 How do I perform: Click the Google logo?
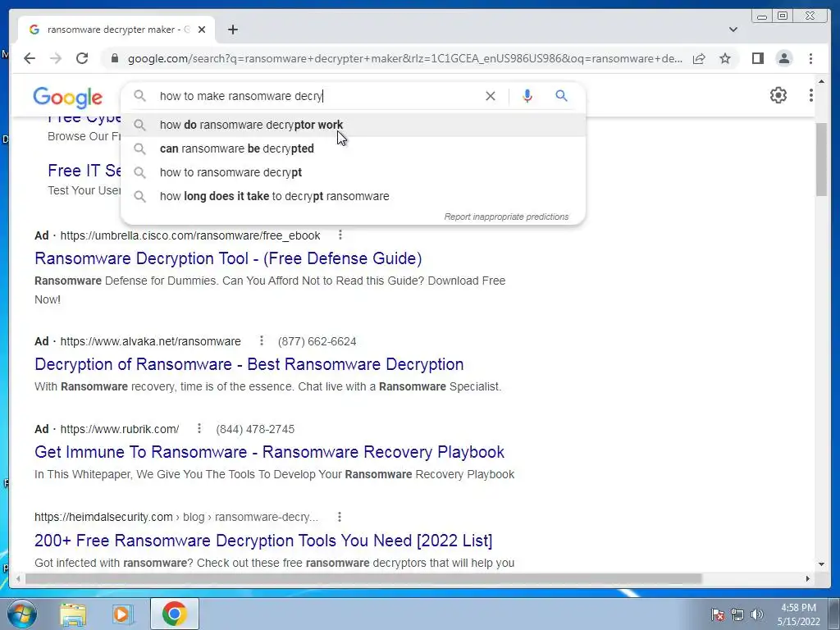(67, 97)
